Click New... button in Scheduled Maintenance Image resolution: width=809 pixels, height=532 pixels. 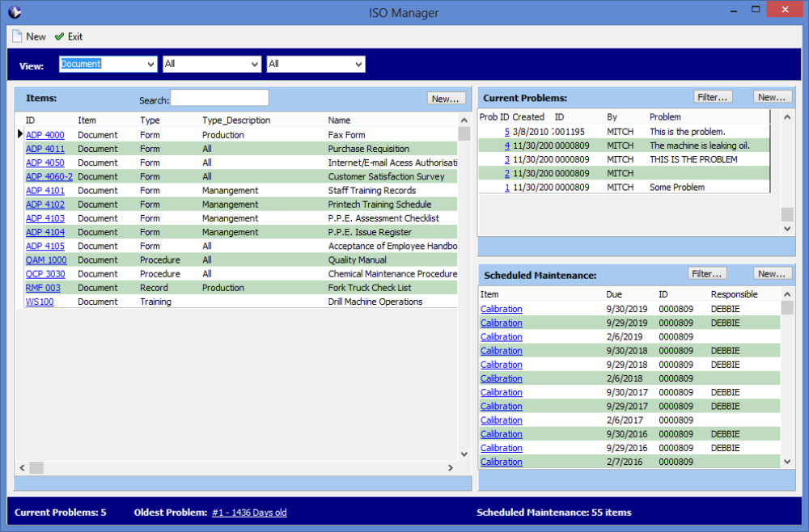click(x=772, y=274)
